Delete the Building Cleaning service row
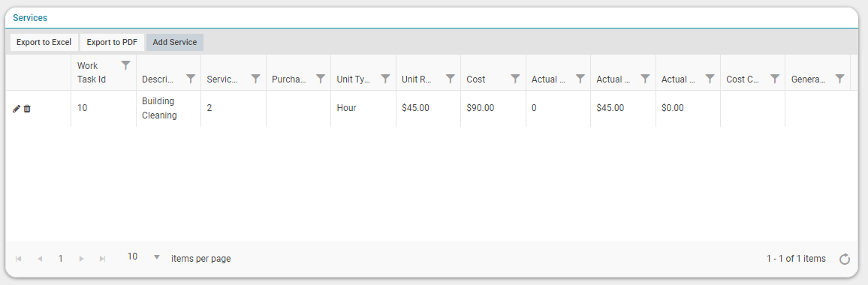 point(27,109)
